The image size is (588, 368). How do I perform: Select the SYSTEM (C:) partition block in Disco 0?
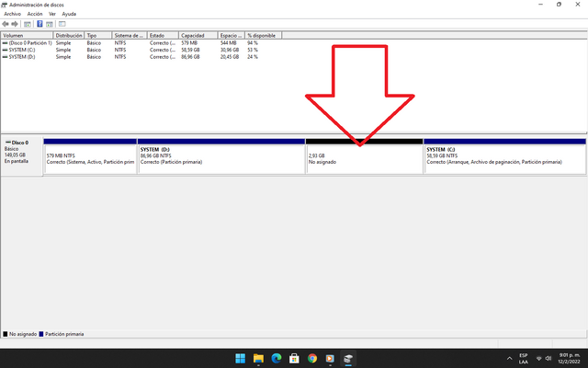tap(504, 156)
